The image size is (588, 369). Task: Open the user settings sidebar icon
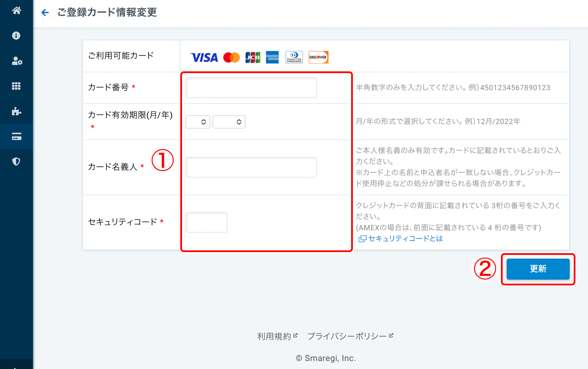(x=17, y=61)
